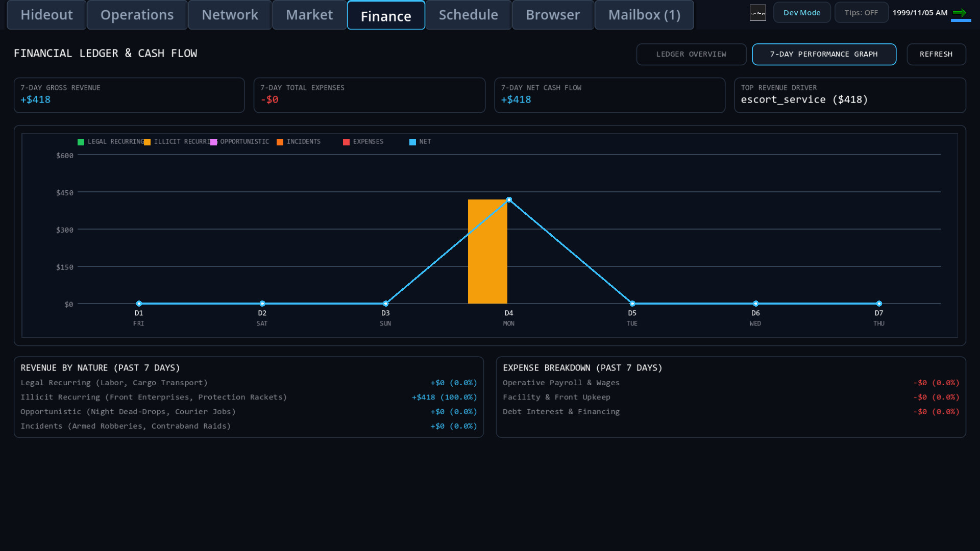Open the Top Revenue Driver card
The height and width of the screenshot is (551, 980).
coord(850,95)
